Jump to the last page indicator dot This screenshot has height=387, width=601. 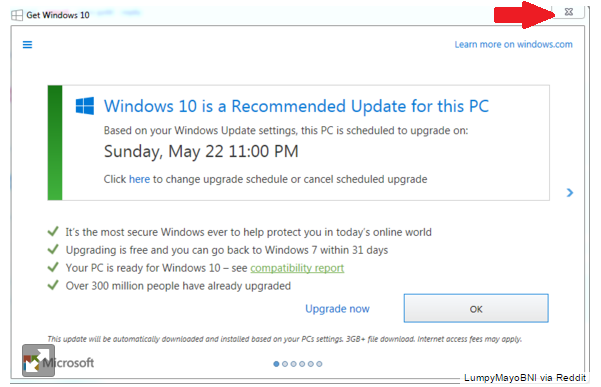click(x=319, y=364)
